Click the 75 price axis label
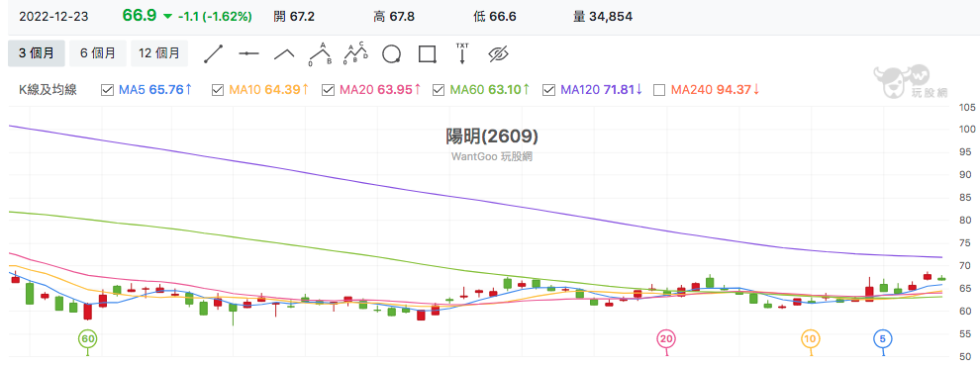 pos(964,243)
